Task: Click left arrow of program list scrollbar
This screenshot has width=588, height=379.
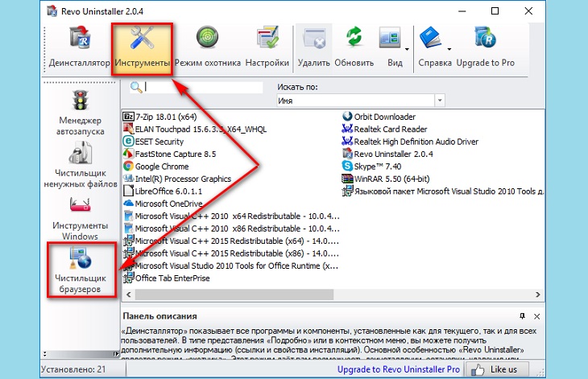Action: pos(129,295)
